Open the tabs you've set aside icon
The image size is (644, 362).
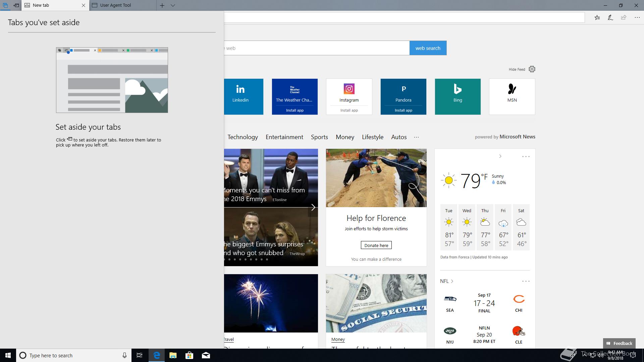pyautogui.click(x=5, y=5)
